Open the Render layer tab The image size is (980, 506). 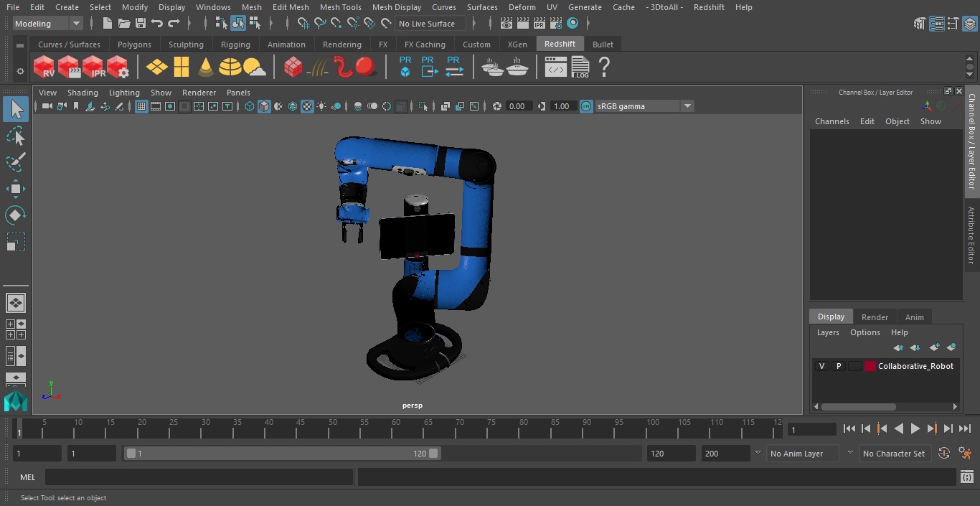[x=875, y=317]
